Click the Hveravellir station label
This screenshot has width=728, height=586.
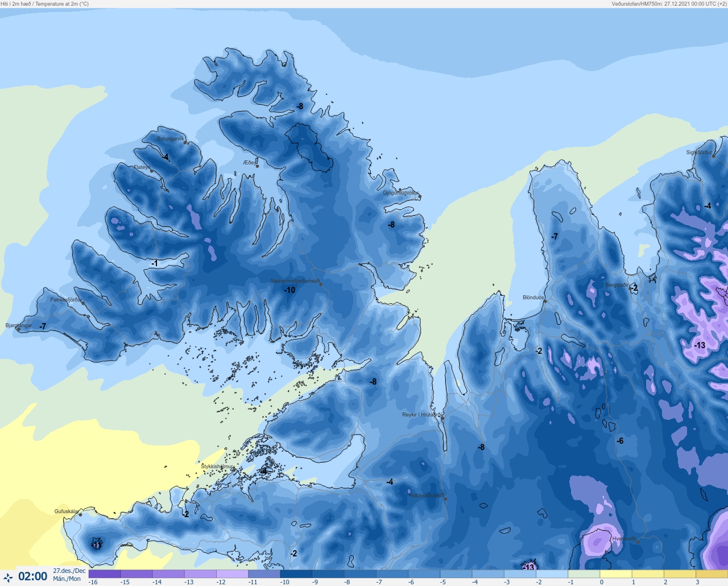(624, 539)
